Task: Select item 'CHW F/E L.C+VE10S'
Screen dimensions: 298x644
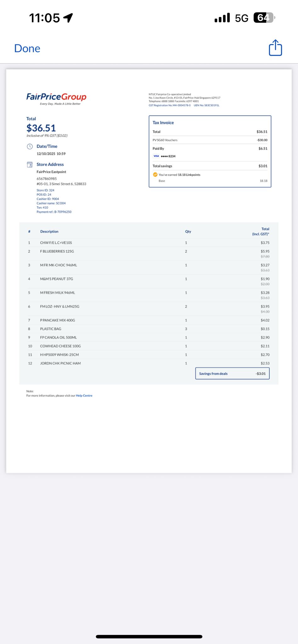Action: pyautogui.click(x=56, y=243)
